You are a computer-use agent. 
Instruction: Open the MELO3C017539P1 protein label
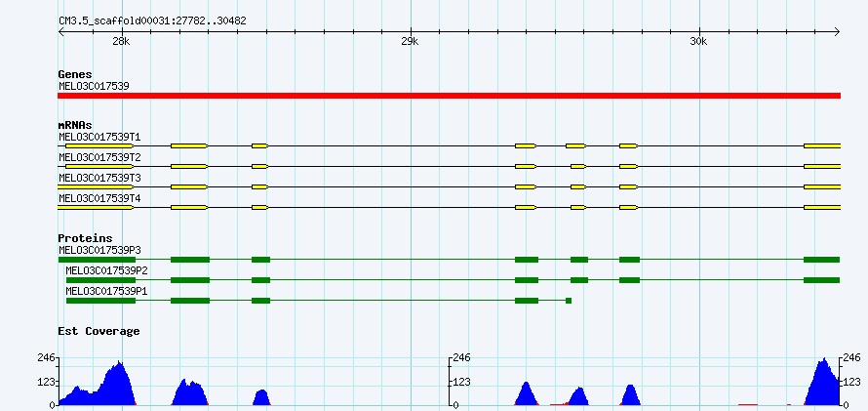[x=107, y=291]
